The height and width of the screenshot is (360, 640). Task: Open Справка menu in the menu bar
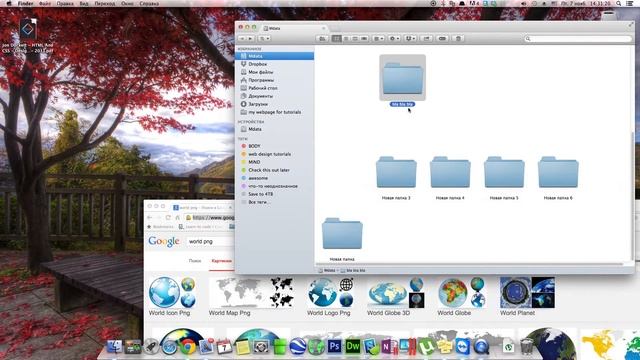(x=149, y=3)
